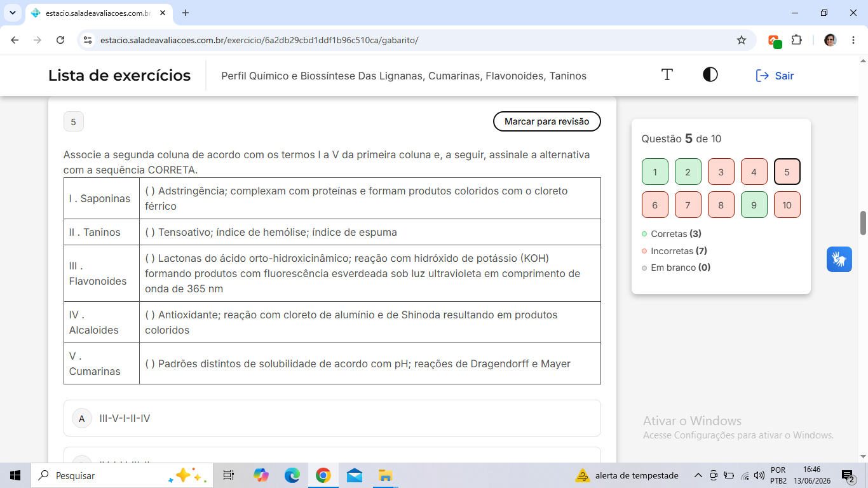Go to question 3
This screenshot has height=488, width=868.
tap(721, 172)
